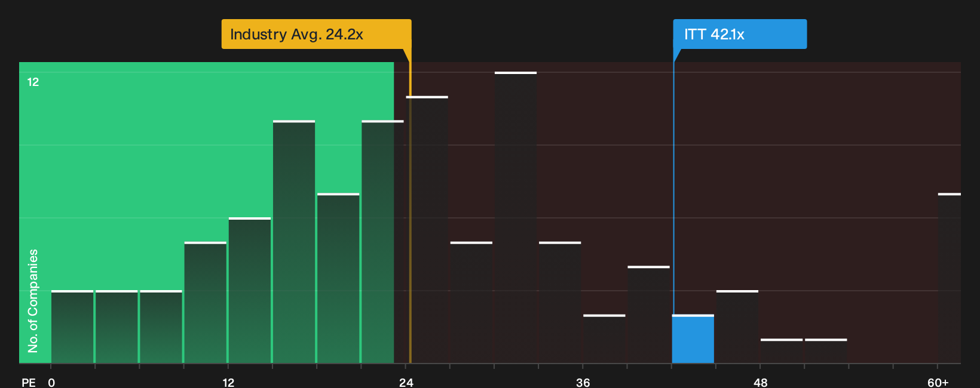The height and width of the screenshot is (388, 980).
Task: Select the histogram bar for PE 36–39
Action: [x=604, y=338]
